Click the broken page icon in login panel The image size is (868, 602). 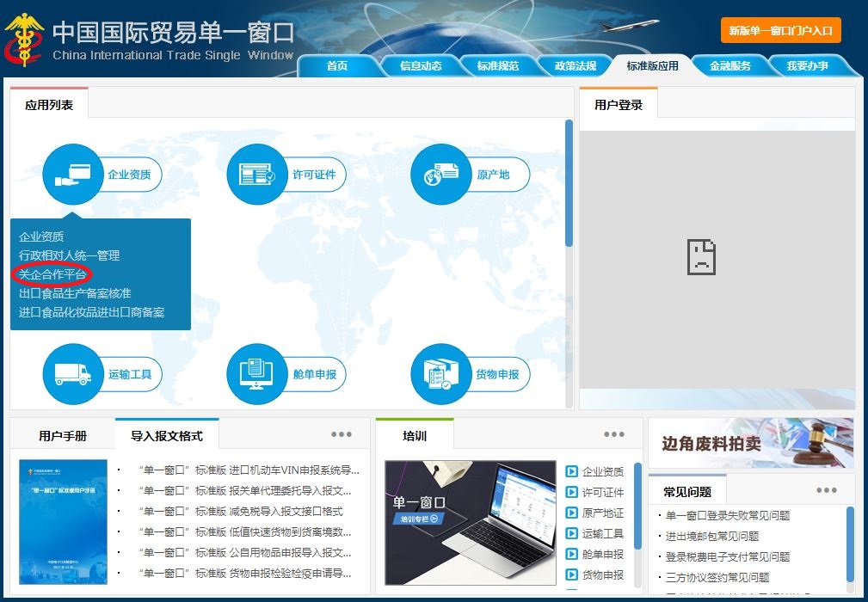point(701,257)
